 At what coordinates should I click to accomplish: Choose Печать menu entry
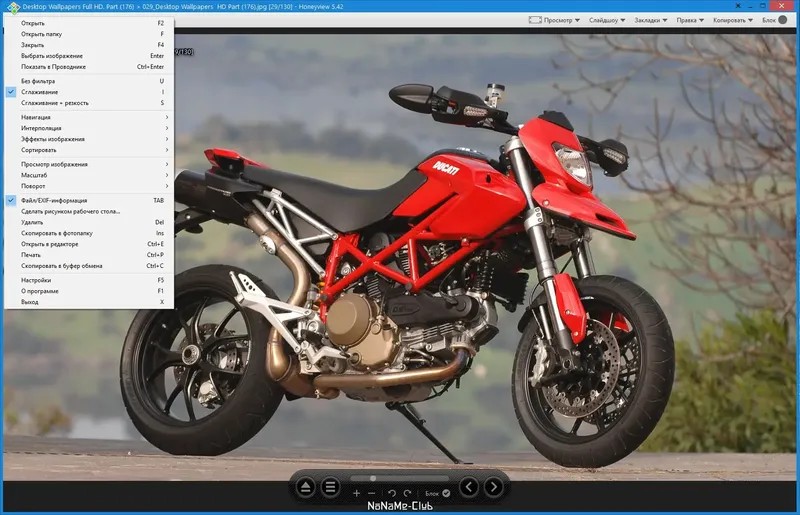click(x=89, y=255)
